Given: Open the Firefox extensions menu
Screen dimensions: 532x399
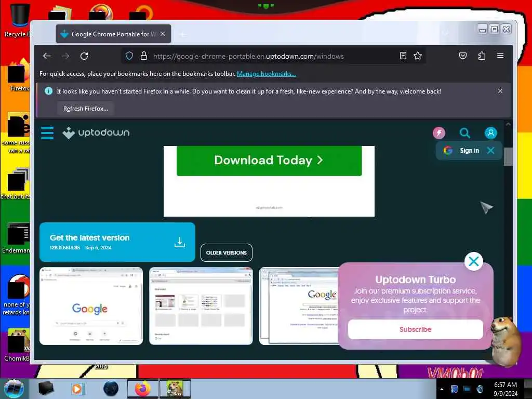Looking at the screenshot, I should (x=482, y=56).
